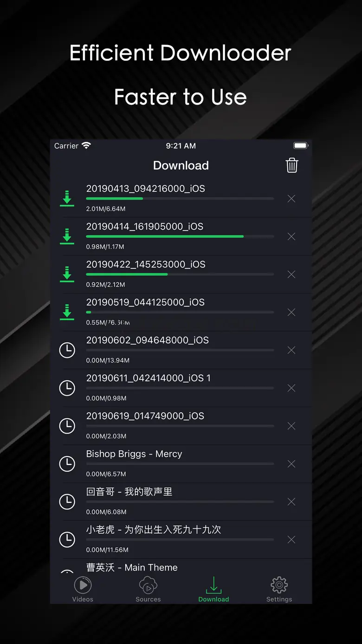Remove 20190414_161905000_iOS with its X button

tap(291, 237)
